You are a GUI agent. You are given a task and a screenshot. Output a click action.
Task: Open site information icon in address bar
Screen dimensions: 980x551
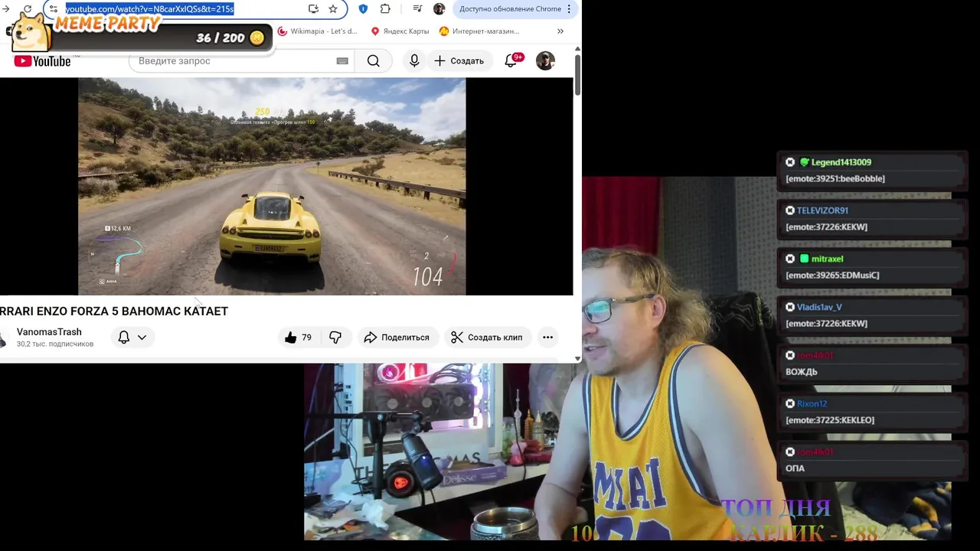coord(53,9)
